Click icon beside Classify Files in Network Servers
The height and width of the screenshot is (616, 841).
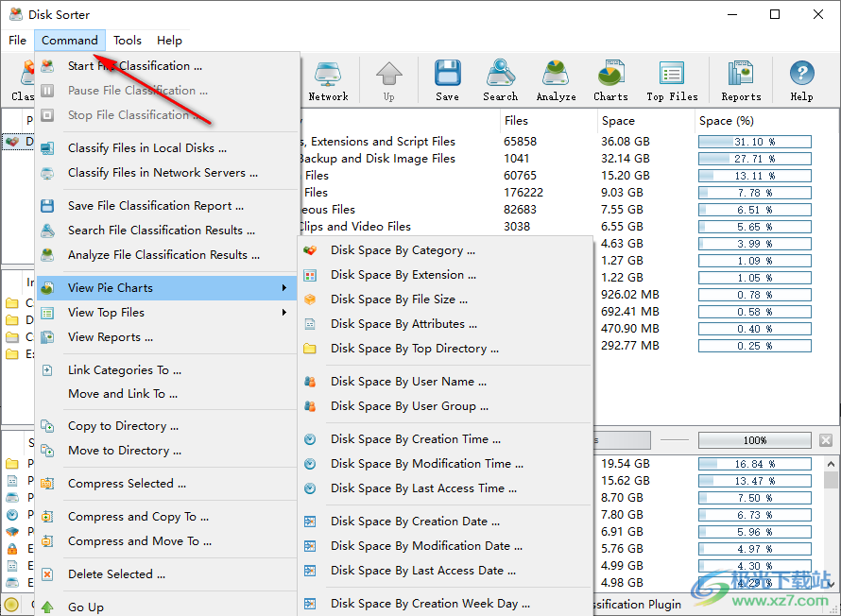[x=48, y=173]
